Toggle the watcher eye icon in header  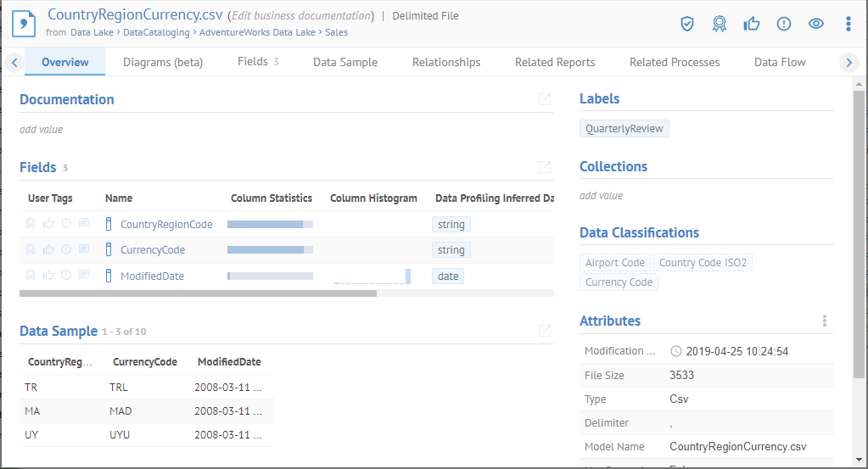(x=816, y=24)
